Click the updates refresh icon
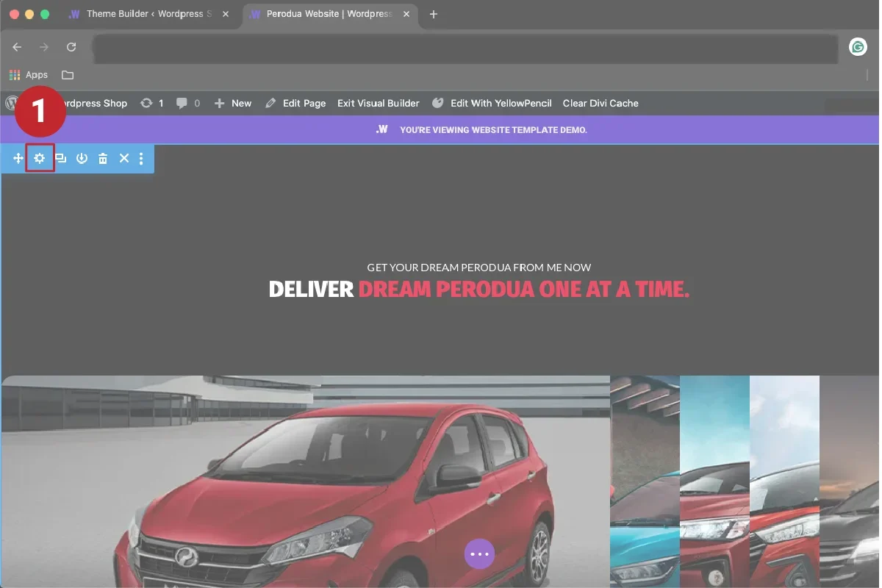The image size is (882, 588). 147,104
